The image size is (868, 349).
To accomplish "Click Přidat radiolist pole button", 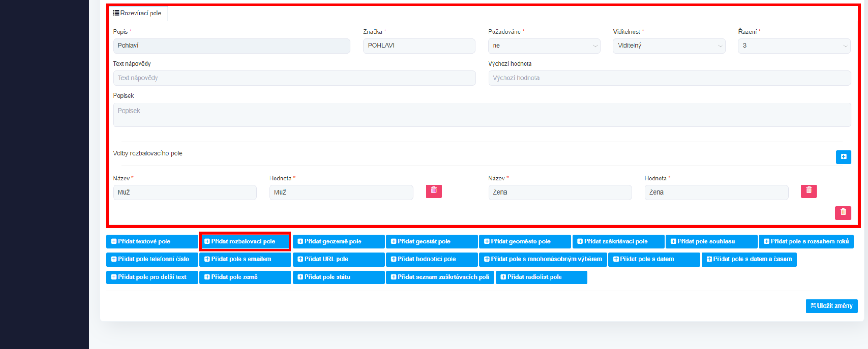I will (541, 277).
